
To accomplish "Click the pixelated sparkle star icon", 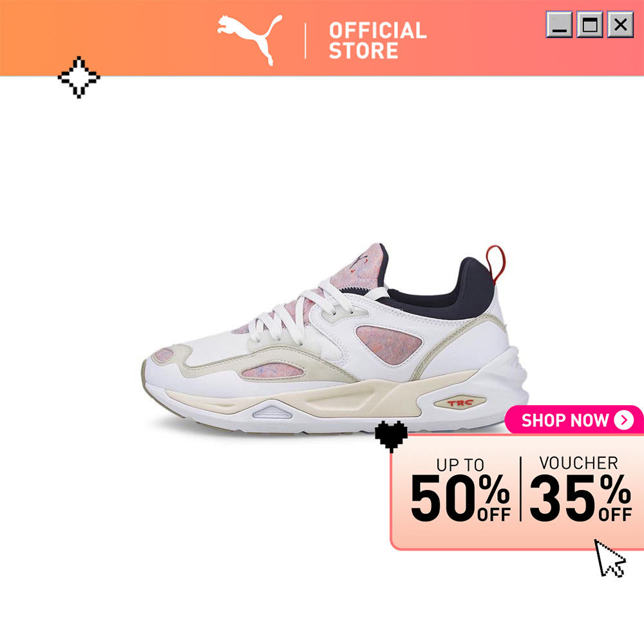I will coord(79,77).
